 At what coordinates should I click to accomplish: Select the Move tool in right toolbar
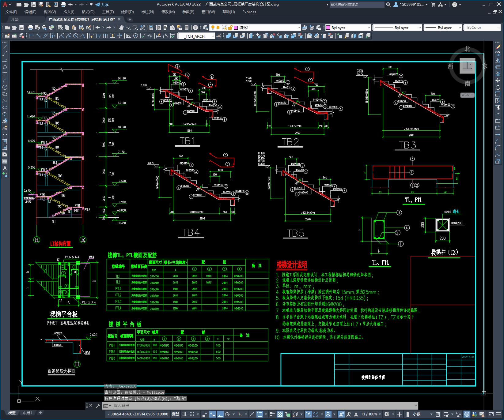(498, 81)
